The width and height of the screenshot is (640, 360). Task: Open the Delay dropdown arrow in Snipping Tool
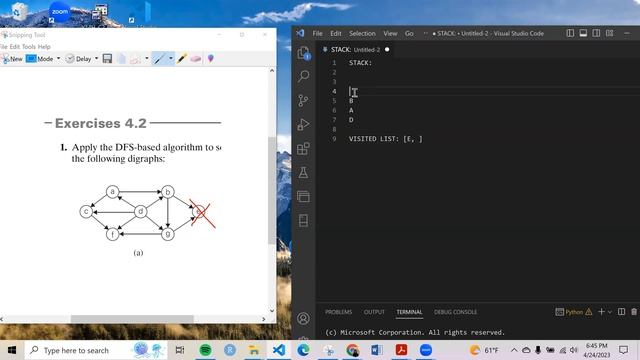[97, 58]
